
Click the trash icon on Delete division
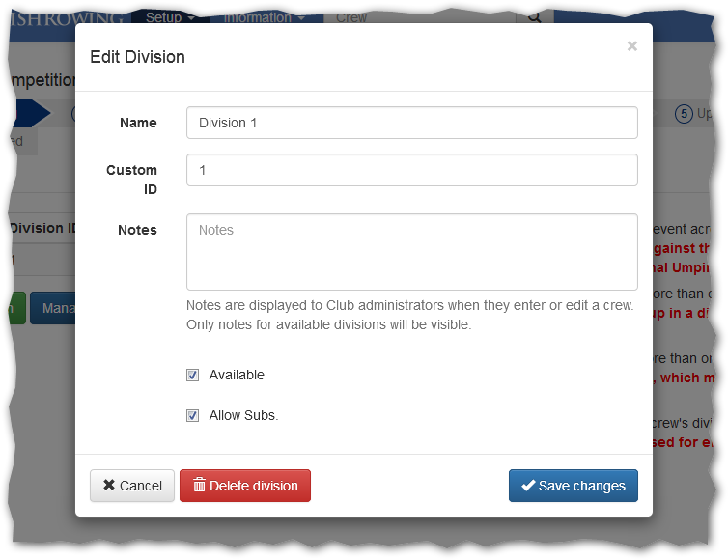tap(199, 486)
